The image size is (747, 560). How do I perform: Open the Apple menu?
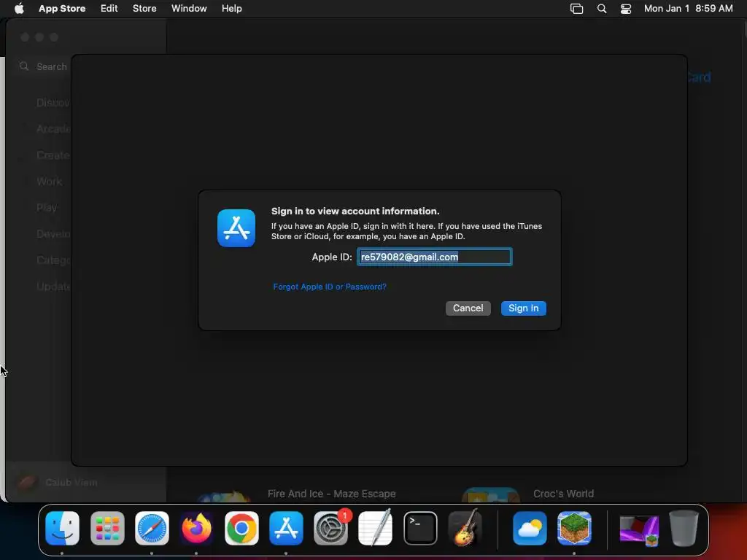tap(19, 9)
